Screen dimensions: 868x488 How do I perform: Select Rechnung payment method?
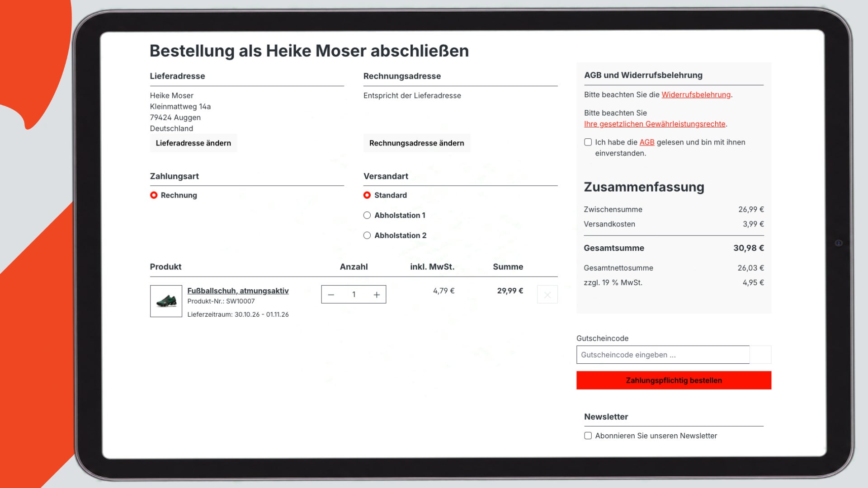point(154,195)
